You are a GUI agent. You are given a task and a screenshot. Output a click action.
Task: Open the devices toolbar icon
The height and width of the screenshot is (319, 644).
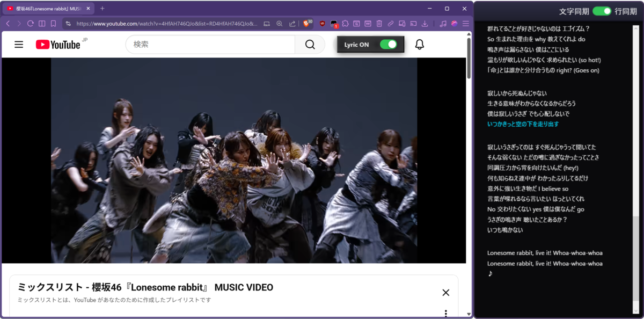tap(402, 24)
